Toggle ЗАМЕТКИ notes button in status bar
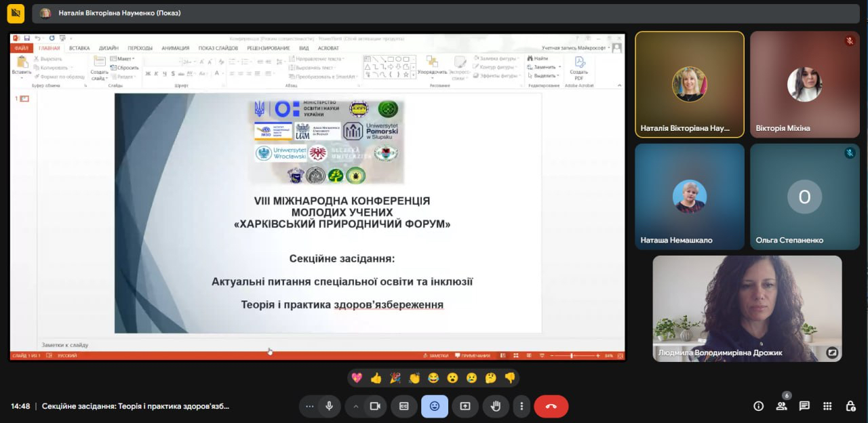Viewport: 868px width, 423px height. 435,355
